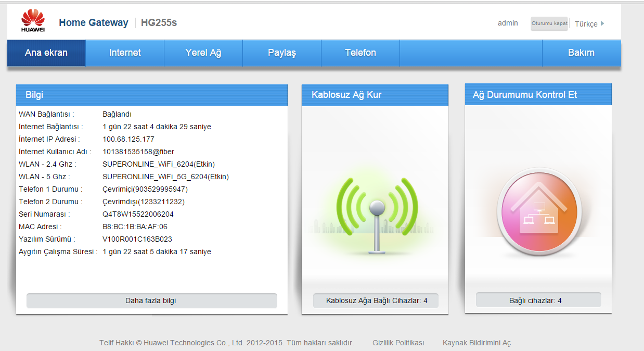Select the device uptime value

pyautogui.click(x=157, y=252)
